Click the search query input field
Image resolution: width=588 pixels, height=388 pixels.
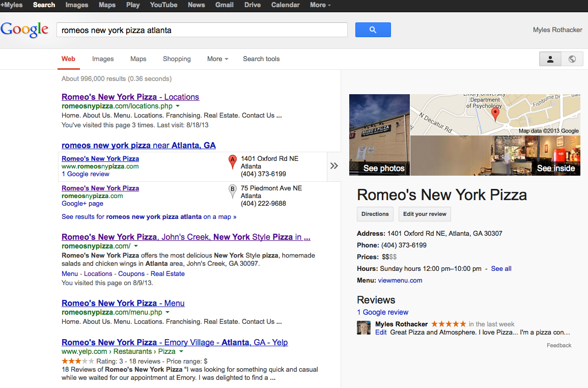[202, 30]
